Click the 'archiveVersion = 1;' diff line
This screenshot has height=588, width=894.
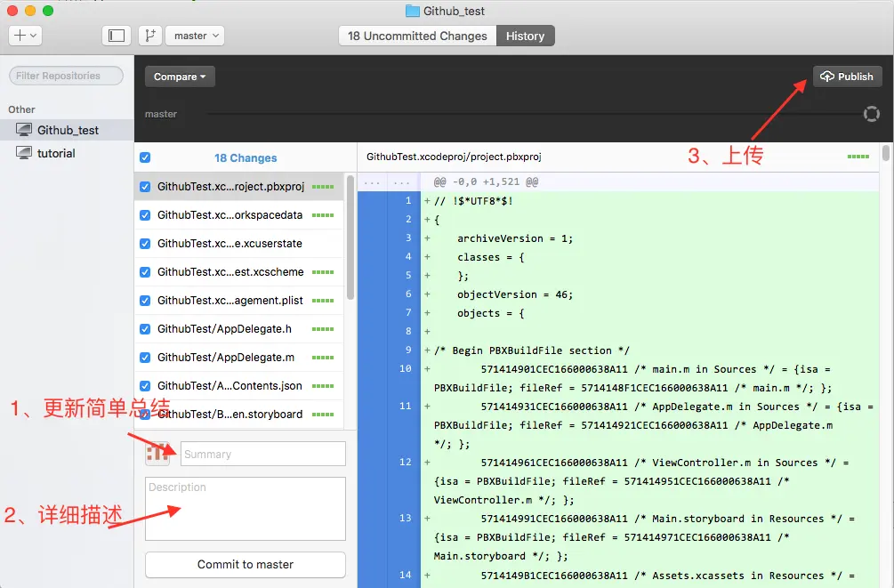tap(515, 238)
